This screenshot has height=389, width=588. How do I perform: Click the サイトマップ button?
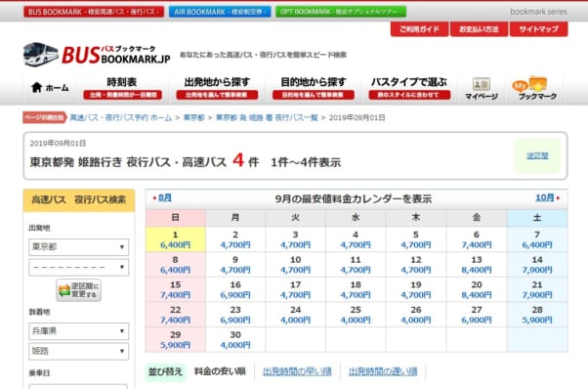pos(538,29)
